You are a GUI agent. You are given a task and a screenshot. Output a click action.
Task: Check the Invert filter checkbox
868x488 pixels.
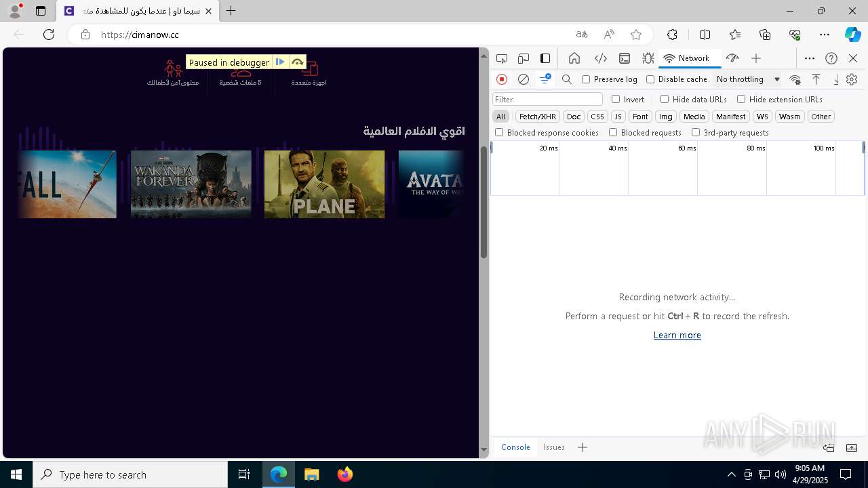coord(616,99)
